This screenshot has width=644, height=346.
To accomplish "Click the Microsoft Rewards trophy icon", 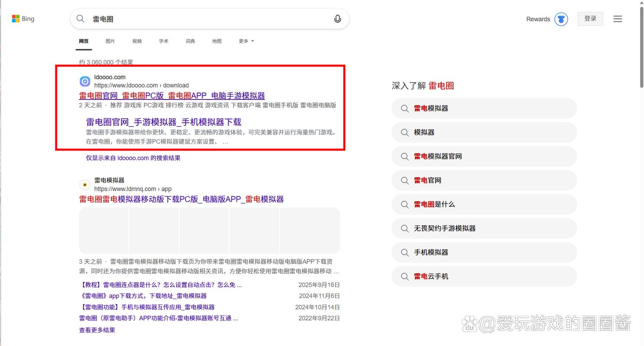I will coord(561,19).
